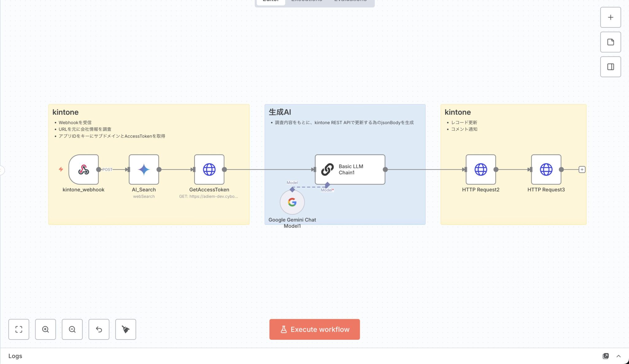This screenshot has width=629, height=364.
Task: Expand the Logs panel chevron
Action: click(x=619, y=356)
